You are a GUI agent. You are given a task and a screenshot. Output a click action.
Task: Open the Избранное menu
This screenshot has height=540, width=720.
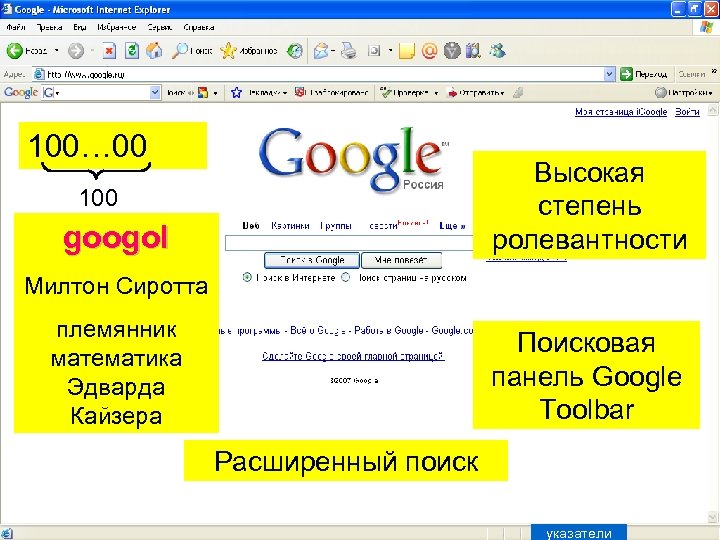(x=117, y=27)
